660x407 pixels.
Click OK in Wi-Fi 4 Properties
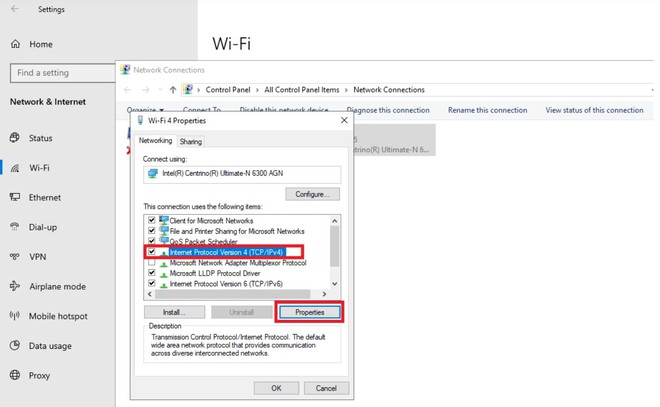[276, 388]
